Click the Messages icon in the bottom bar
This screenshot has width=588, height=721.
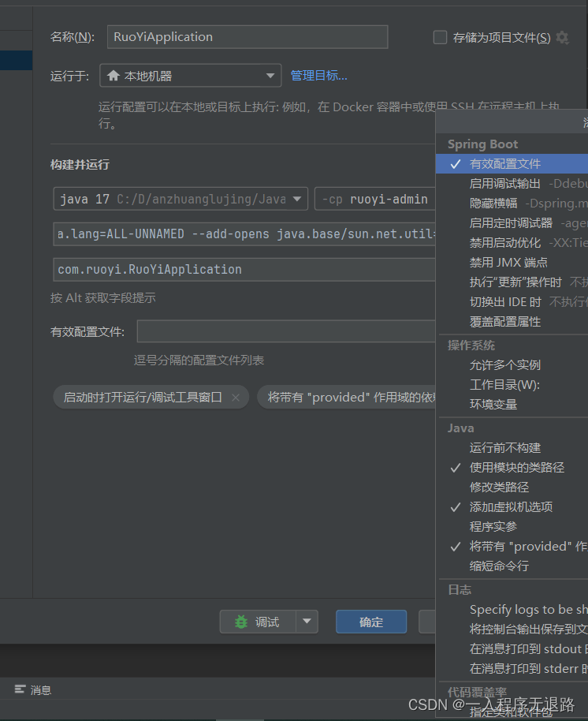coord(20,689)
